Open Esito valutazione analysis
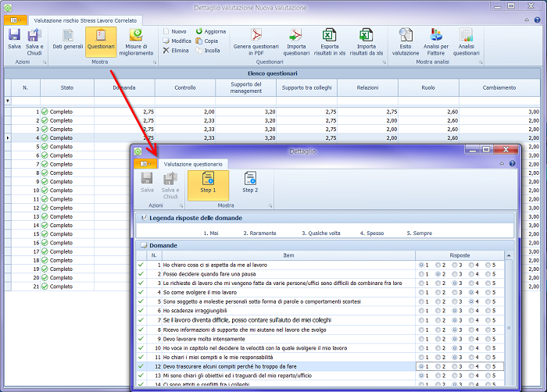 405,40
